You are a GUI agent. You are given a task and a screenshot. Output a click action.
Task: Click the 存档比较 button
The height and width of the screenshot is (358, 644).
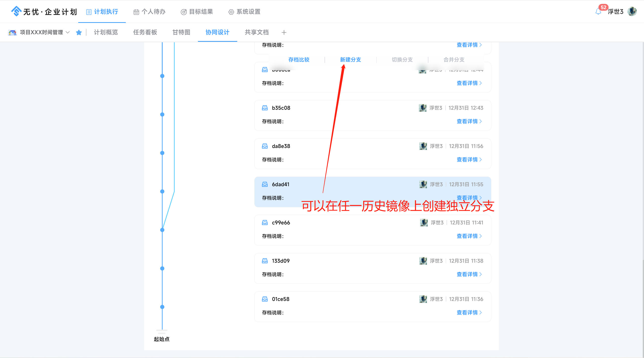pyautogui.click(x=299, y=60)
